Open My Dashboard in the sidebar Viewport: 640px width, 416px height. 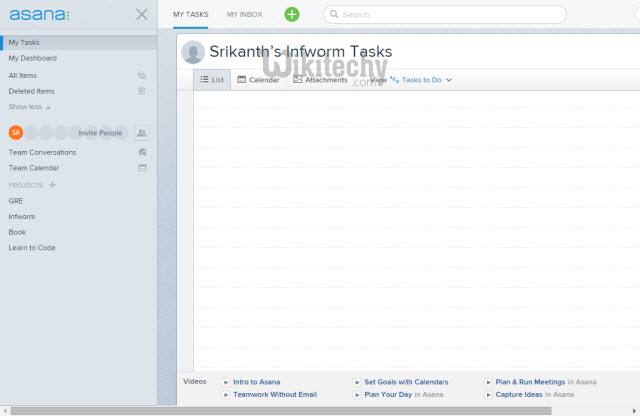tap(33, 58)
